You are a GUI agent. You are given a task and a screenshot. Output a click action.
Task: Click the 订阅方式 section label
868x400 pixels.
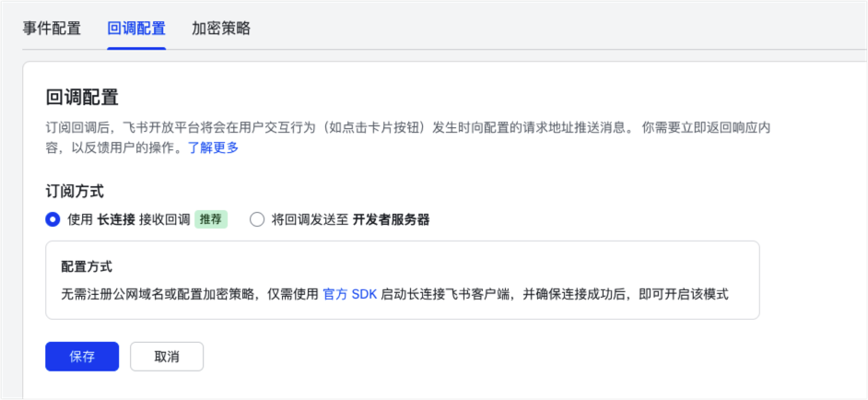tap(75, 191)
